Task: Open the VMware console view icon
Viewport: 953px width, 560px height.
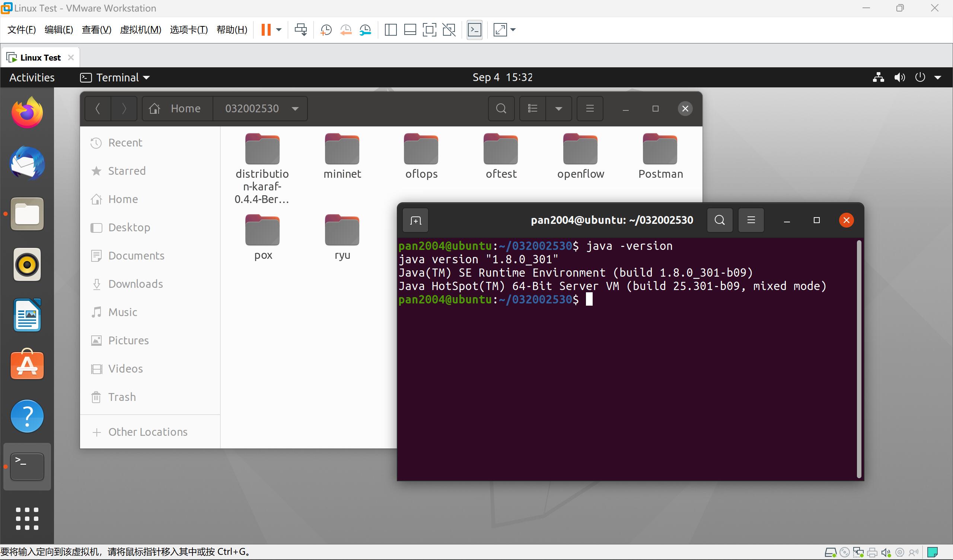Action: coord(474,30)
